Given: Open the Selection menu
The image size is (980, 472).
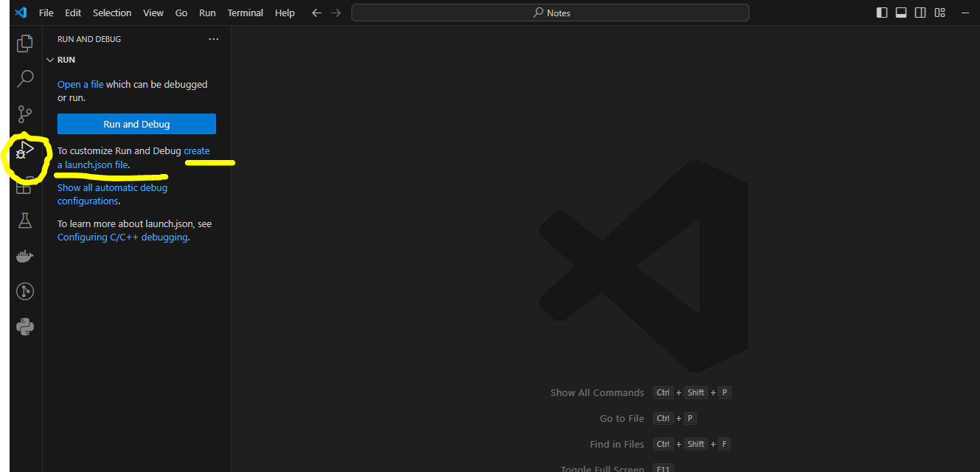Looking at the screenshot, I should click(112, 13).
